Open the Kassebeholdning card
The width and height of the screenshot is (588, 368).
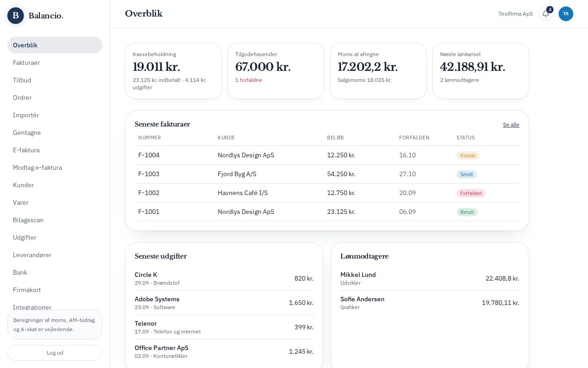173,71
